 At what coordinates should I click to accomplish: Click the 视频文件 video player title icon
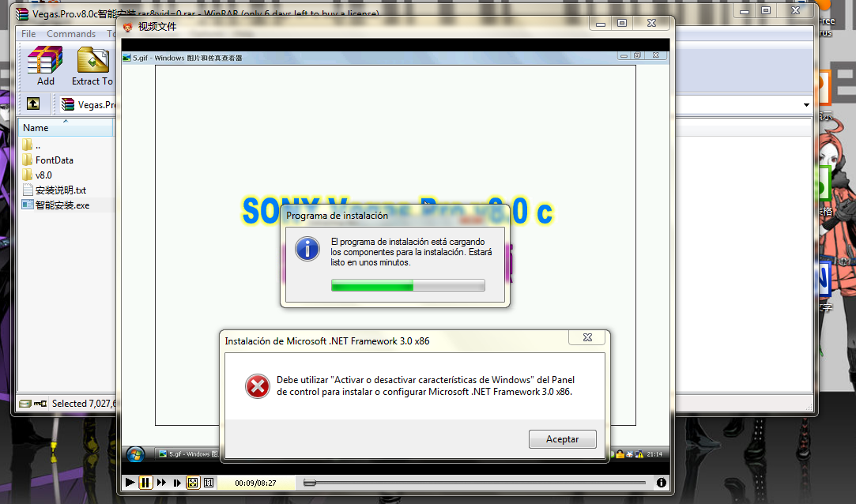click(x=128, y=27)
